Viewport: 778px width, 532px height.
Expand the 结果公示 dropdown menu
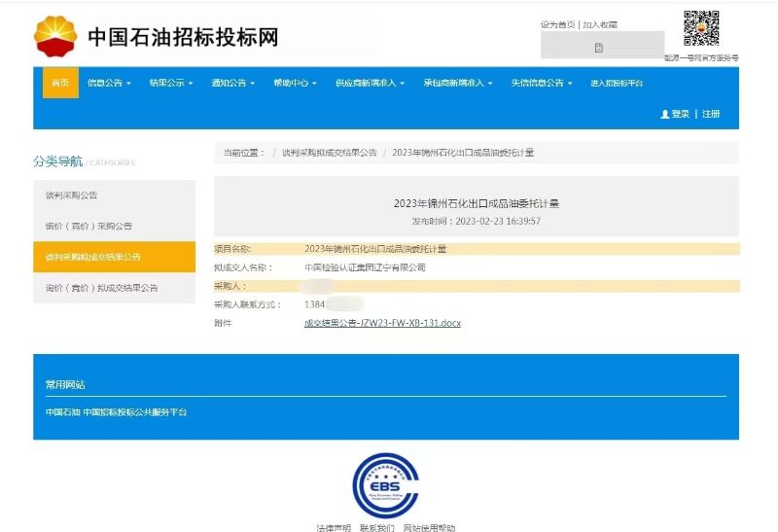click(171, 83)
